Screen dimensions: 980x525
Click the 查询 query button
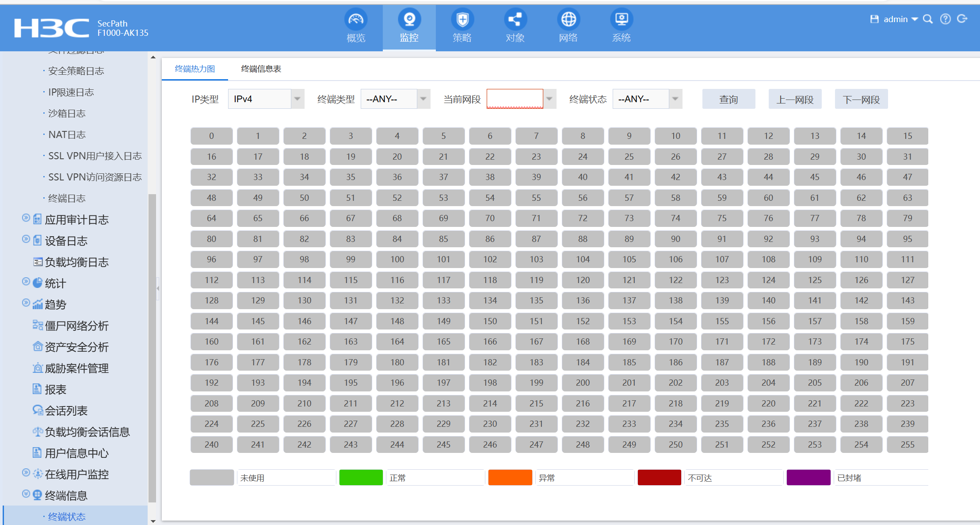coord(728,100)
